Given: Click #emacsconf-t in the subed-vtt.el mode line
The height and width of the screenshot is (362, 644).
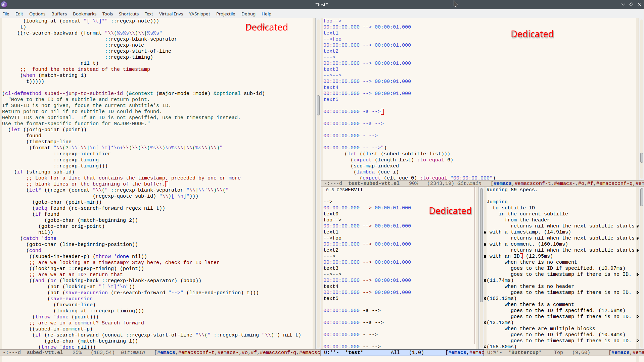Looking at the screenshot, I should (x=196, y=352).
